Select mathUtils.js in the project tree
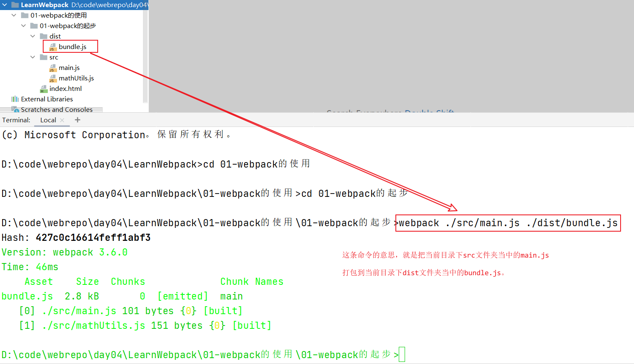 [76, 78]
